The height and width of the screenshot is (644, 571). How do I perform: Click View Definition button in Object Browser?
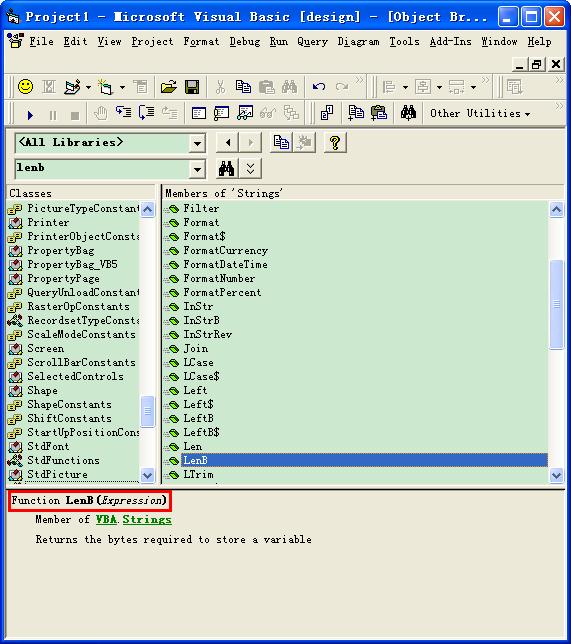tap(304, 143)
